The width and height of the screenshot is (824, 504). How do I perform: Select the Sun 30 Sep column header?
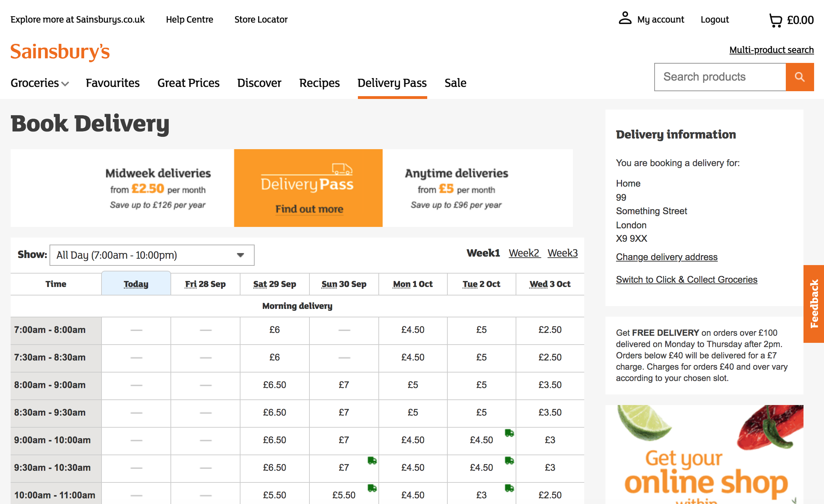tap(344, 284)
